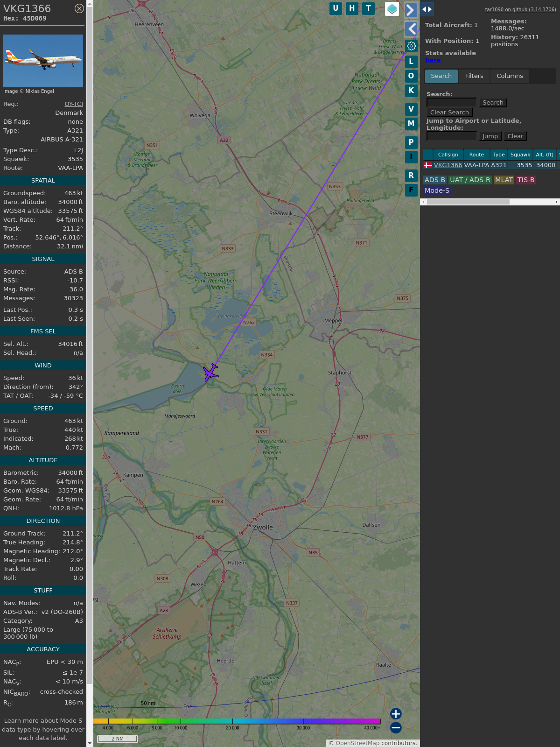Zoom out with the minus button
The width and height of the screenshot is (560, 747).
coord(396,727)
